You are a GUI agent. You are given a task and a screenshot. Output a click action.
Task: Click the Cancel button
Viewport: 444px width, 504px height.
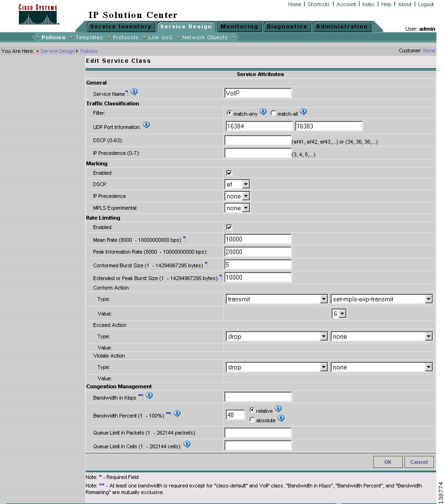419,462
